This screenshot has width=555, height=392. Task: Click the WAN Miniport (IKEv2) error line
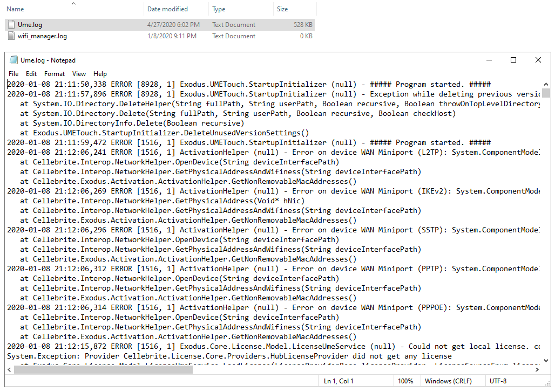274,191
